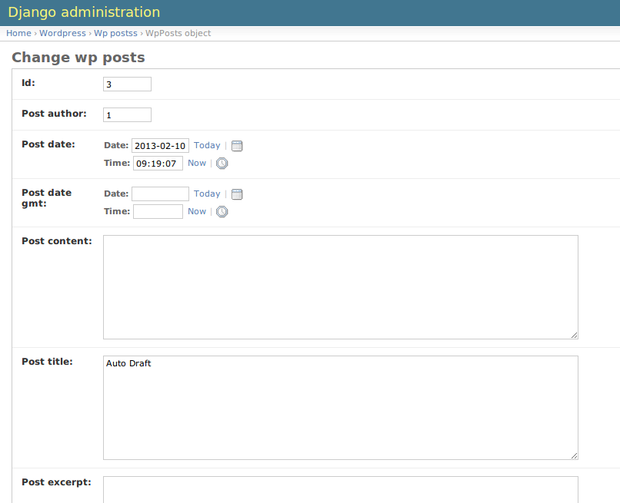
Task: Open Wordpress breadcrumb link
Action: (x=62, y=33)
